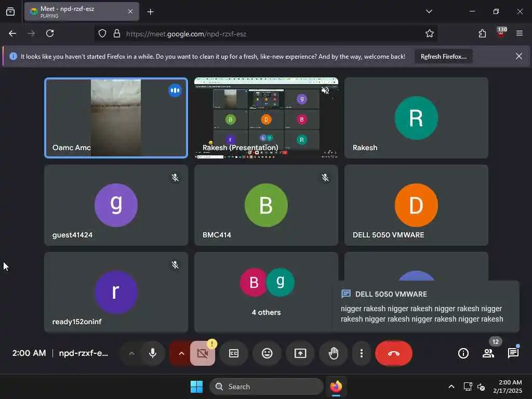Turn on the camera with the crossed-out video button
Viewport: 532px width, 399px height.
coord(203,353)
